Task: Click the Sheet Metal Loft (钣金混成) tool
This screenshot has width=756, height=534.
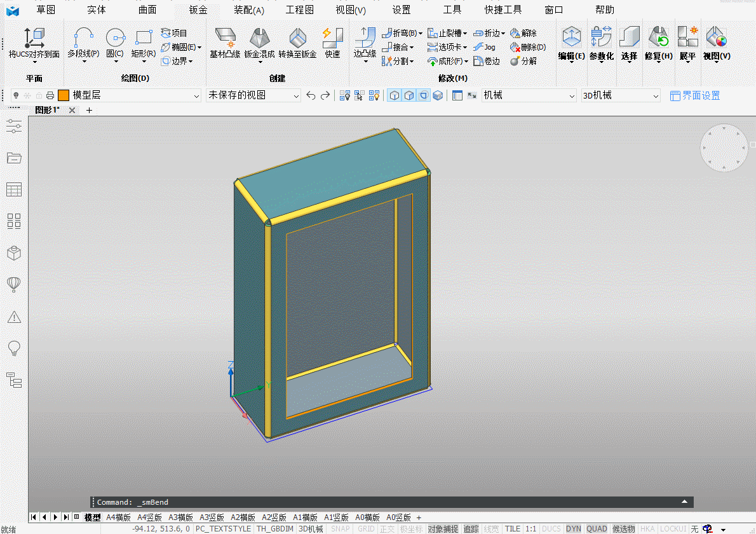Action: click(x=259, y=44)
